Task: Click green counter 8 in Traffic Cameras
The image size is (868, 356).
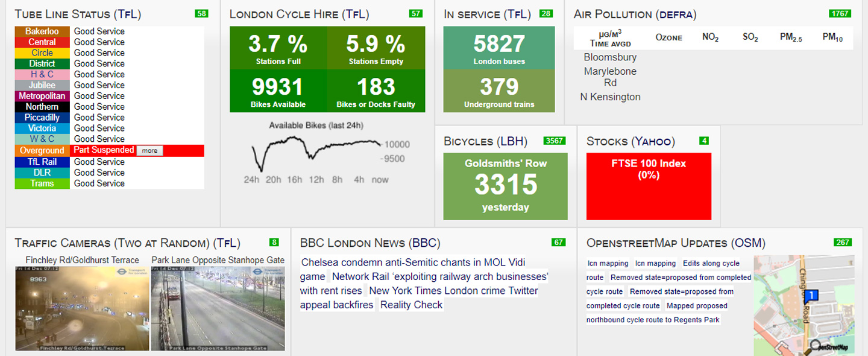Action: tap(274, 243)
